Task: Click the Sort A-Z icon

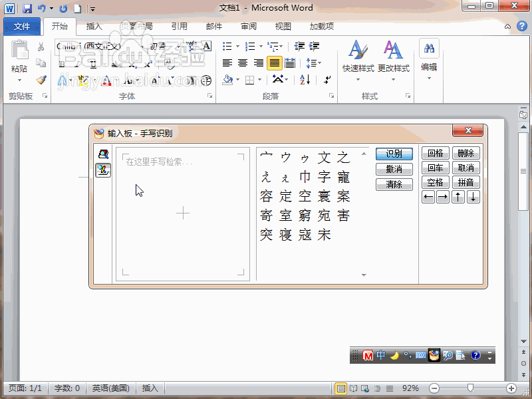Action: [305, 80]
